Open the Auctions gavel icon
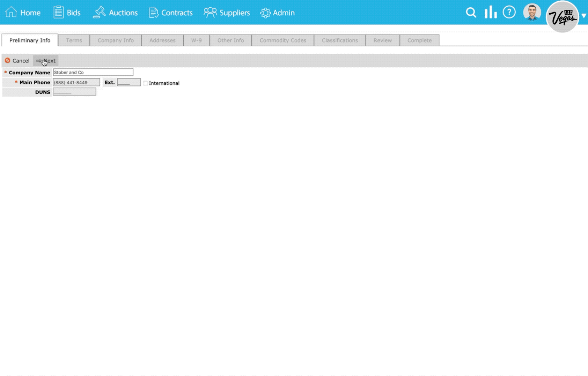Screen dimensions: 588x376 click(x=99, y=12)
